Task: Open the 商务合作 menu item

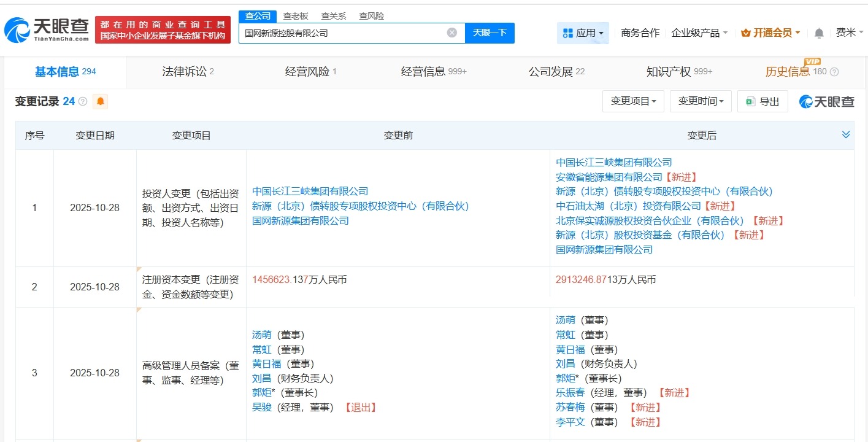Action: [x=639, y=33]
